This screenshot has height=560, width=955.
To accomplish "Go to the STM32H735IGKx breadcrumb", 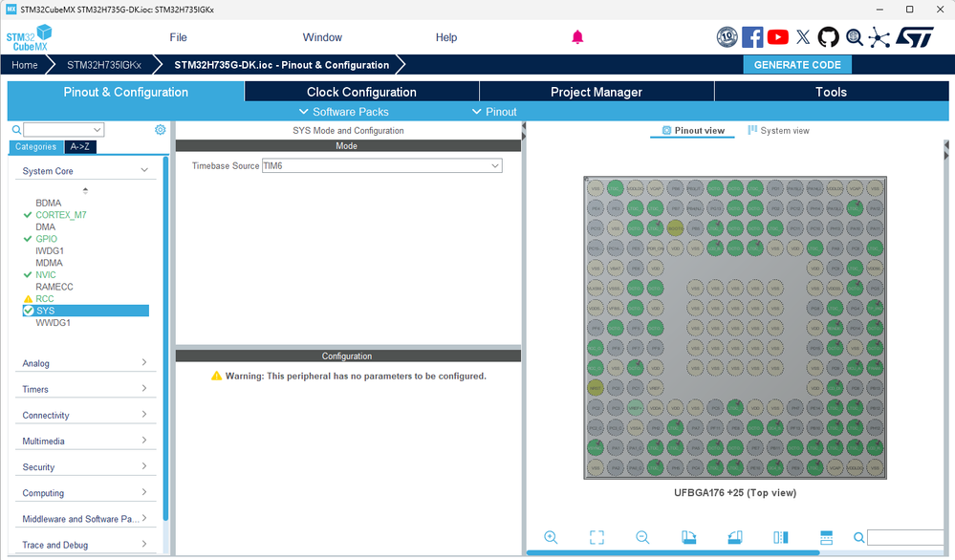I will tap(104, 65).
